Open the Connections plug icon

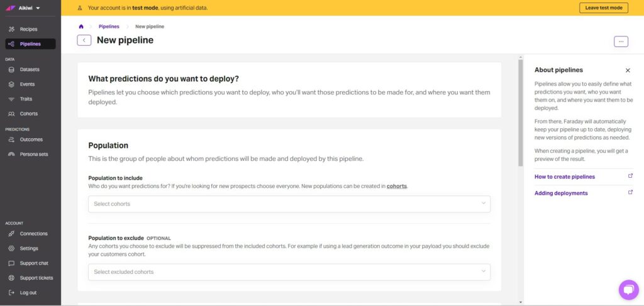(11, 234)
